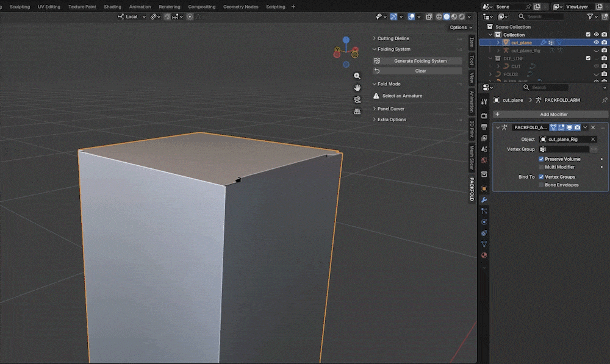Enable Bone Envelopes checkbox
The image size is (610, 364).
click(541, 185)
